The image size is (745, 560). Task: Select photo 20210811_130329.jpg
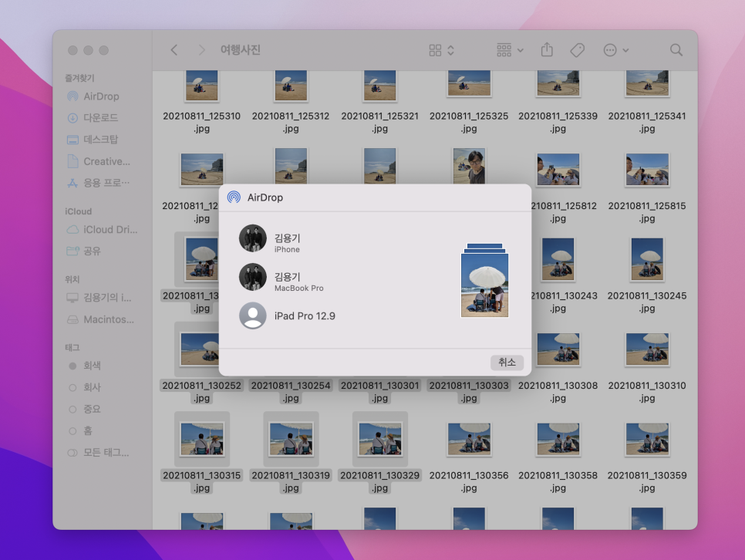[x=380, y=439]
